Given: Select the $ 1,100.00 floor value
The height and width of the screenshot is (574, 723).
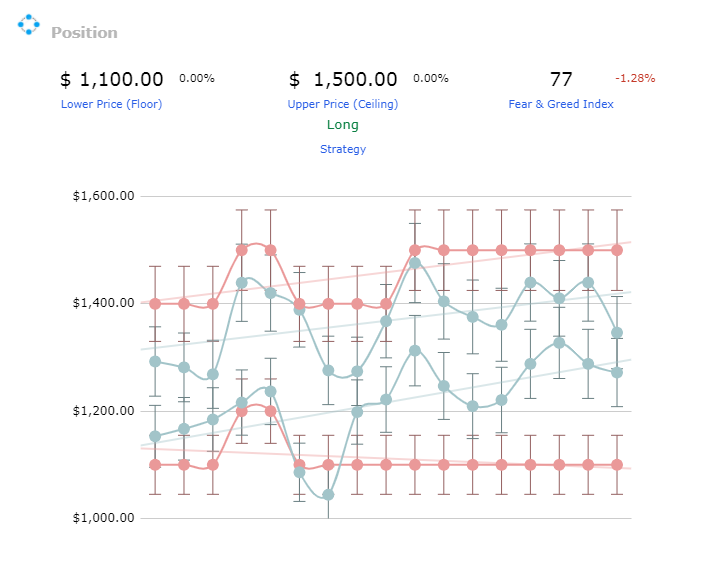Looking at the screenshot, I should [112, 79].
